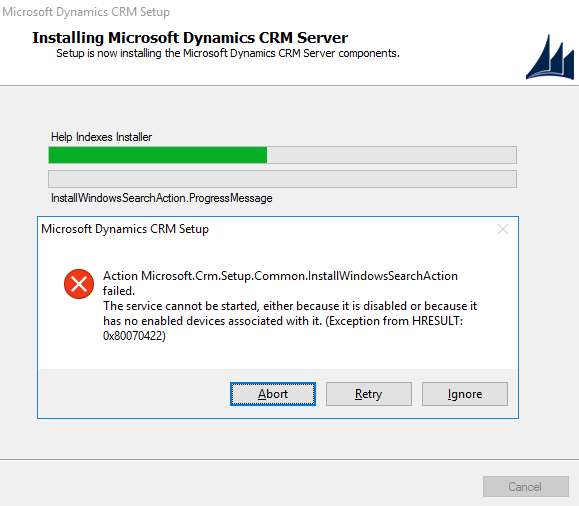Viewport: 579px width, 506px height.
Task: Click the empty second progress bar
Action: [x=282, y=179]
